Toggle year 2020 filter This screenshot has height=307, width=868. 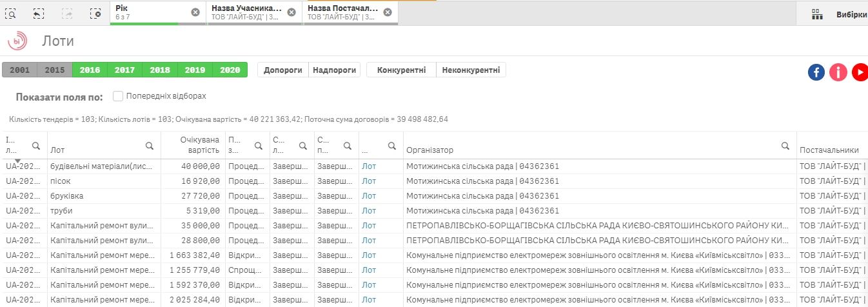click(x=230, y=70)
